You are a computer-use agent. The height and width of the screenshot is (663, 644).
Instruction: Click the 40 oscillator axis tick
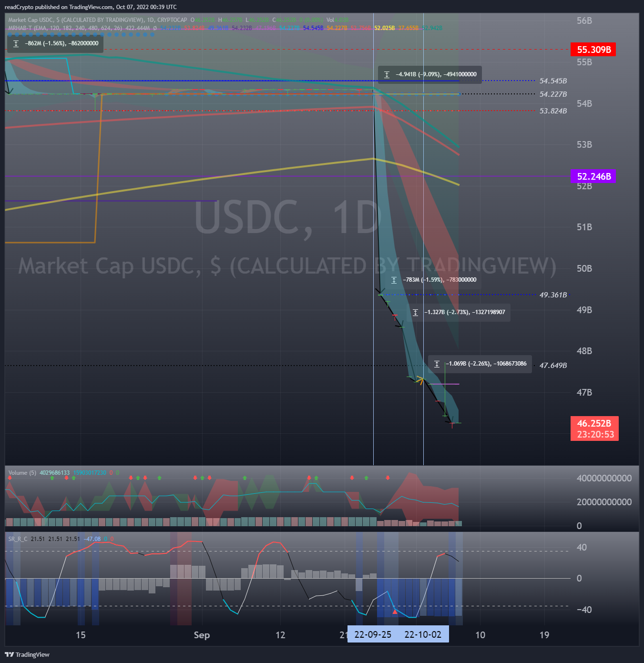(582, 547)
